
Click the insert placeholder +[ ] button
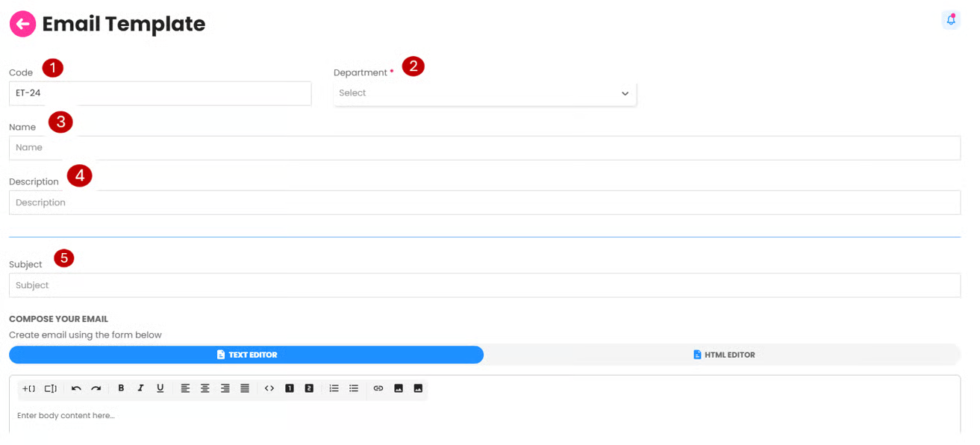[x=29, y=388]
